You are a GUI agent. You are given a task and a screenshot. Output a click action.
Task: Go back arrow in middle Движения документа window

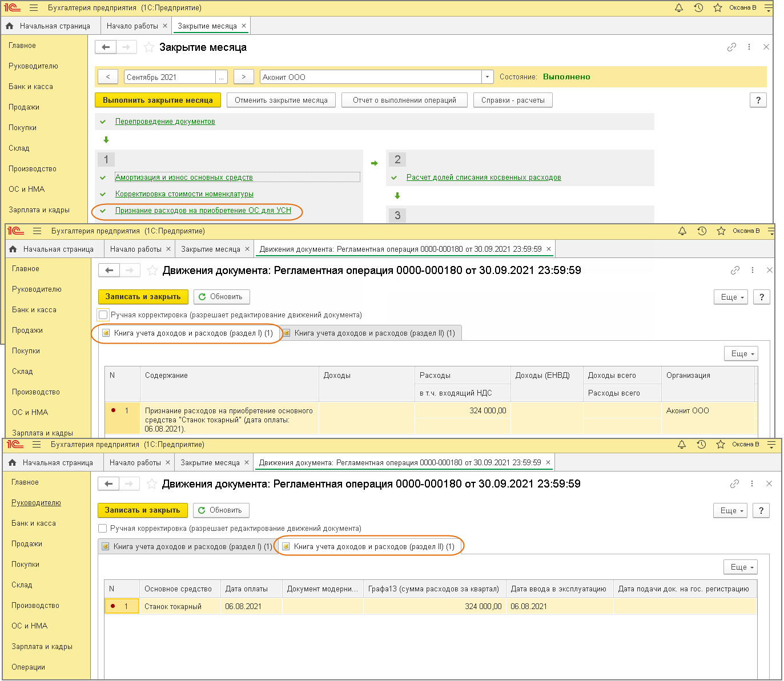[x=109, y=271]
